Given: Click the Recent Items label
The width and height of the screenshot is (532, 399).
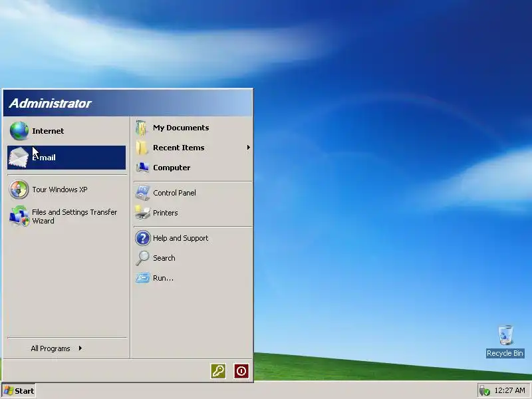Looking at the screenshot, I should point(178,148).
